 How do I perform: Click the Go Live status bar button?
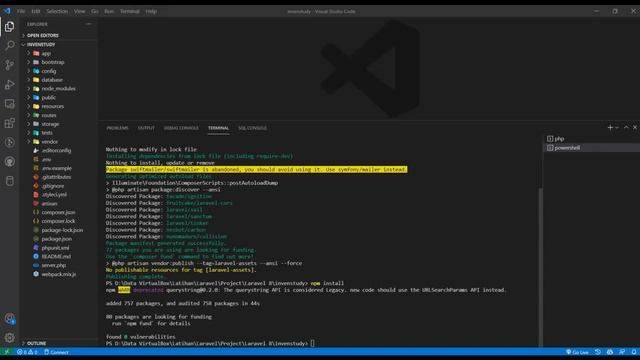[578, 352]
